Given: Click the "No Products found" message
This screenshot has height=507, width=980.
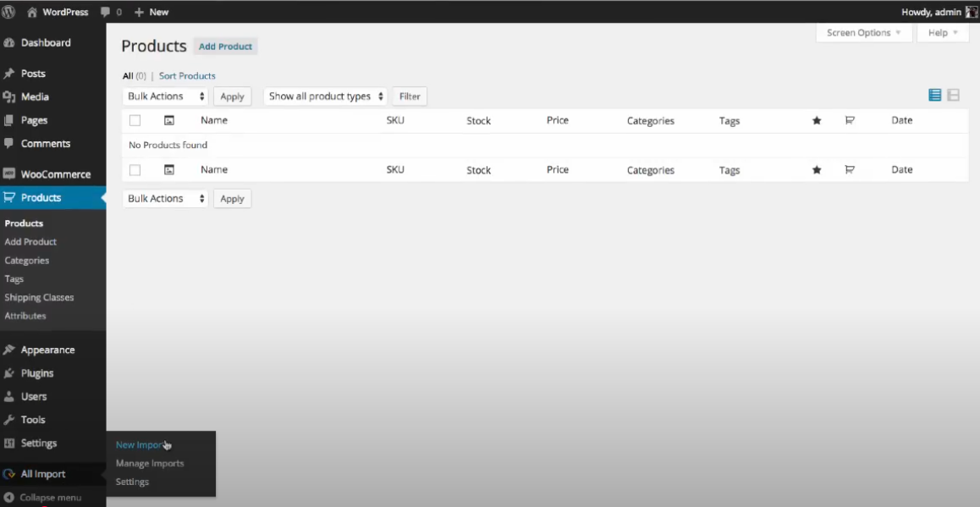Looking at the screenshot, I should click(x=168, y=145).
